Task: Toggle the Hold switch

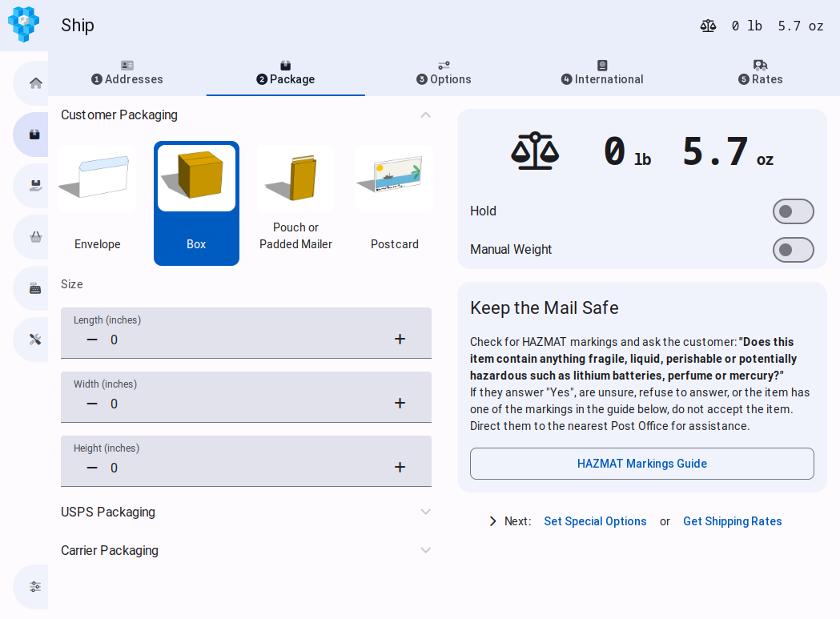Action: (x=793, y=211)
